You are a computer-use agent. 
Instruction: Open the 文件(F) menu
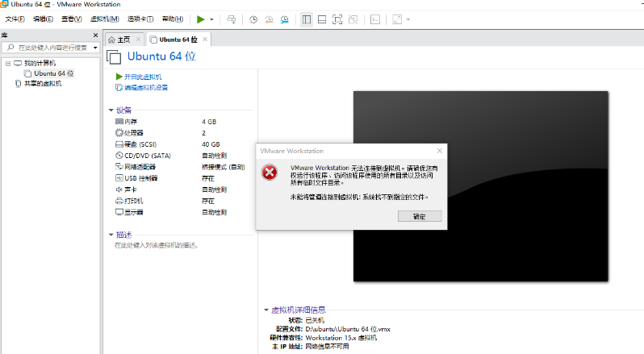(15, 19)
